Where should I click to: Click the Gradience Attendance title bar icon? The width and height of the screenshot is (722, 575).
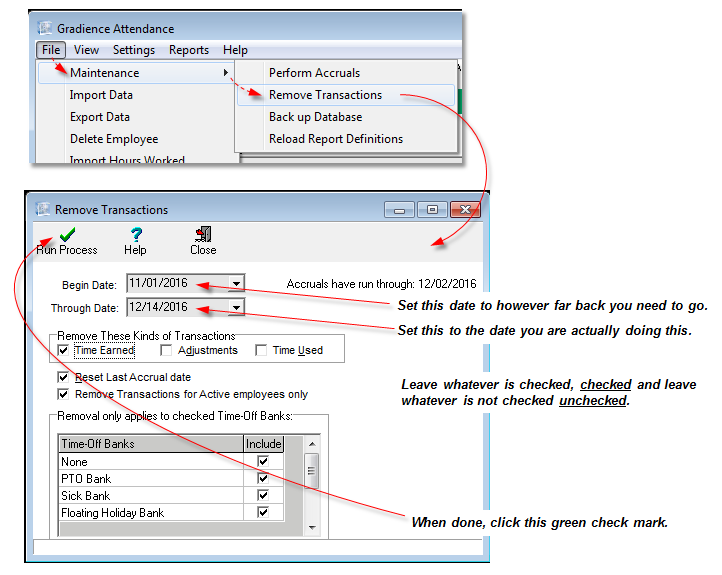pos(44,28)
